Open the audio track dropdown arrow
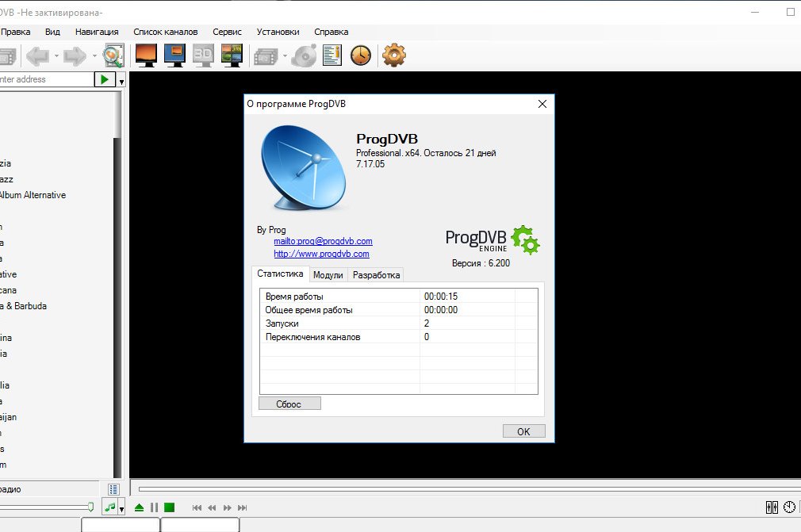The height and width of the screenshot is (532, 801). click(121, 508)
